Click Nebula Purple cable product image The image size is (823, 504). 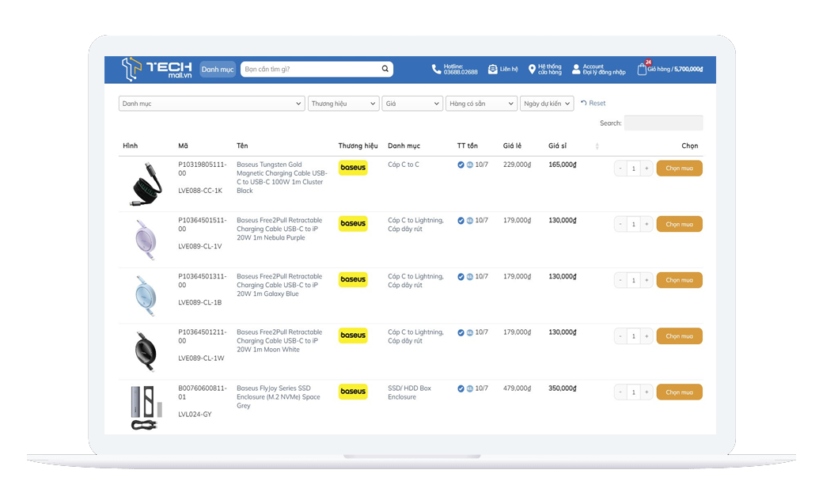point(146,240)
